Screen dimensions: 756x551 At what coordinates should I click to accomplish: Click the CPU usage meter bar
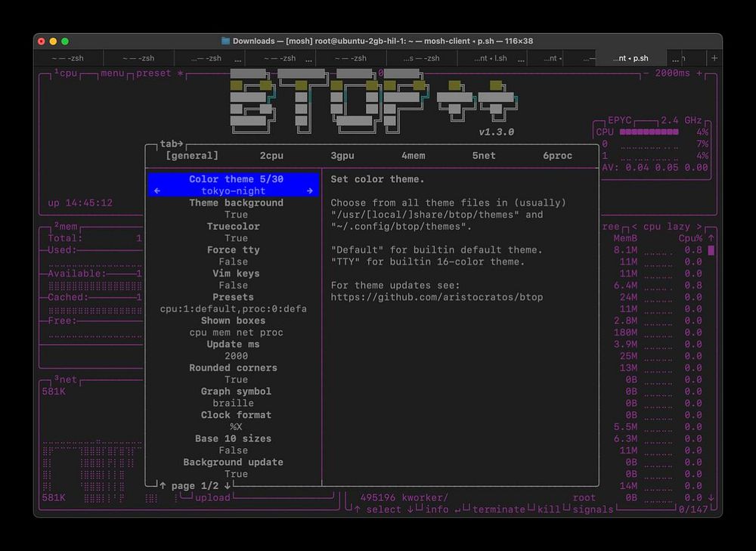click(x=649, y=132)
